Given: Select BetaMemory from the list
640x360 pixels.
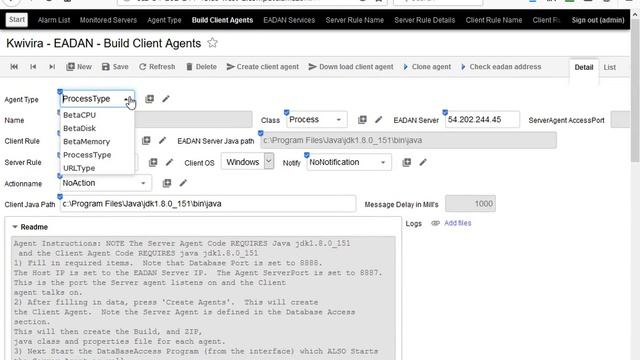Looking at the screenshot, I should tap(87, 142).
